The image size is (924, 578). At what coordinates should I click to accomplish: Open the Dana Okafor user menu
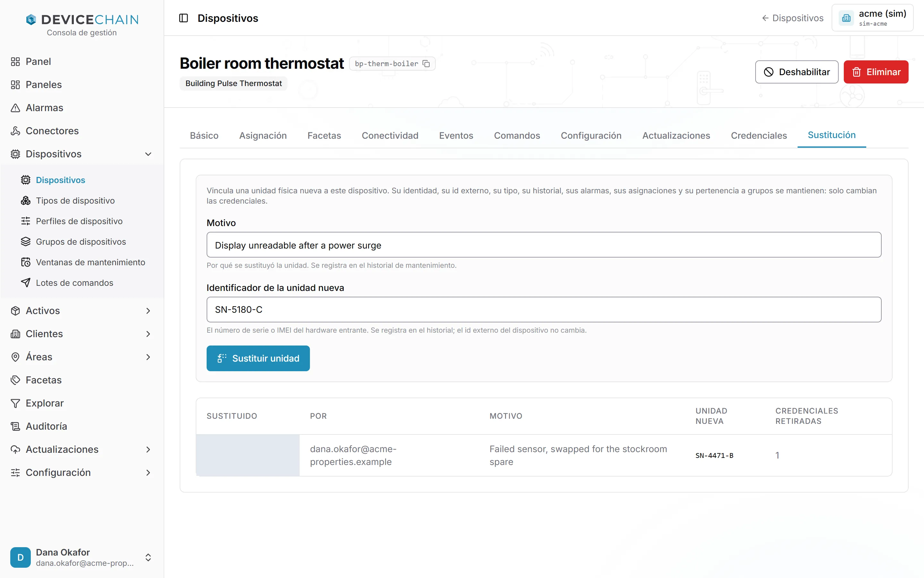tap(82, 557)
